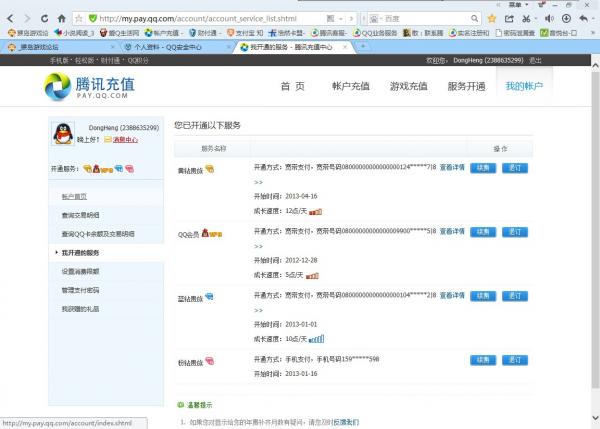The image size is (600, 429).
Task: Click the blue diamond icon beside 开通服务
Action: (119, 168)
